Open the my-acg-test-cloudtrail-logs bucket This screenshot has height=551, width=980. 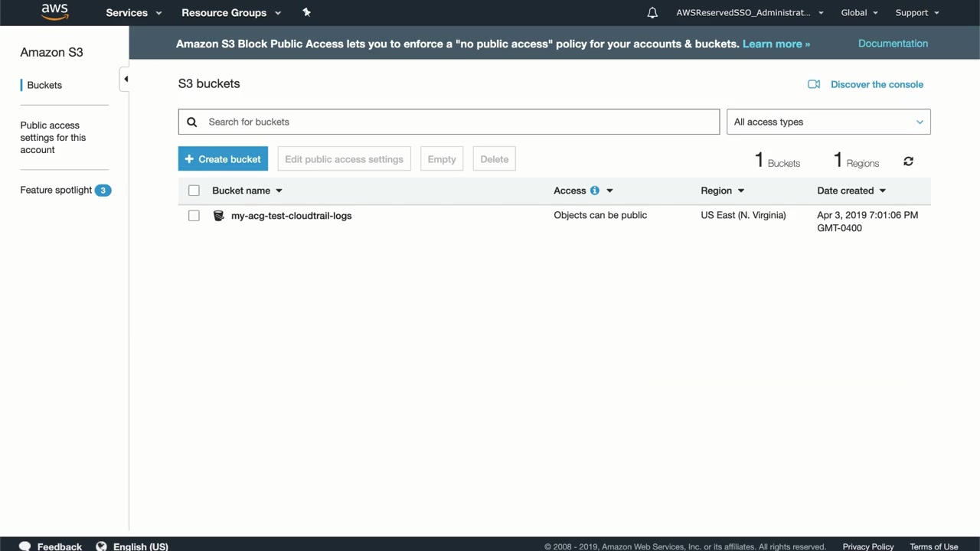292,216
